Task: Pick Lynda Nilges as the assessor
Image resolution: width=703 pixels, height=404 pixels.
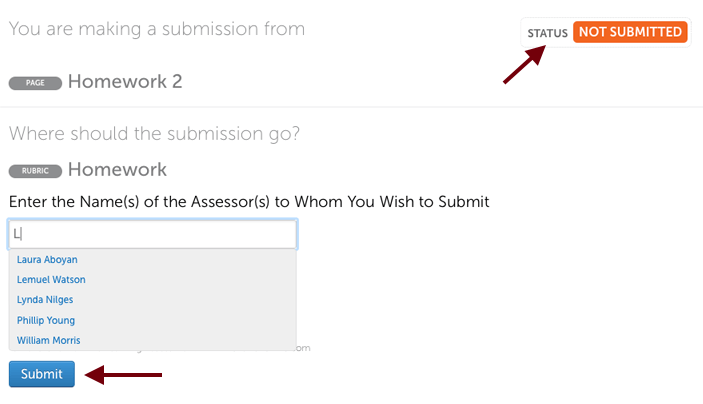Action: click(45, 300)
